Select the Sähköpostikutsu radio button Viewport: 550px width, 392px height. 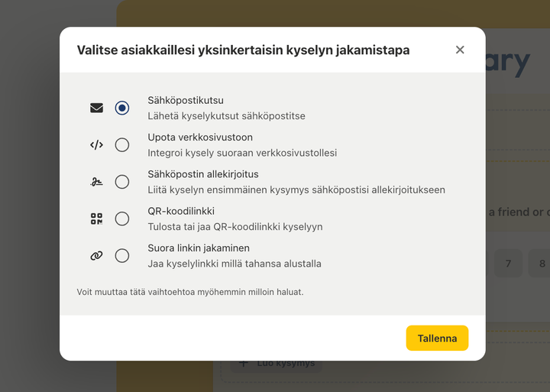click(x=122, y=108)
